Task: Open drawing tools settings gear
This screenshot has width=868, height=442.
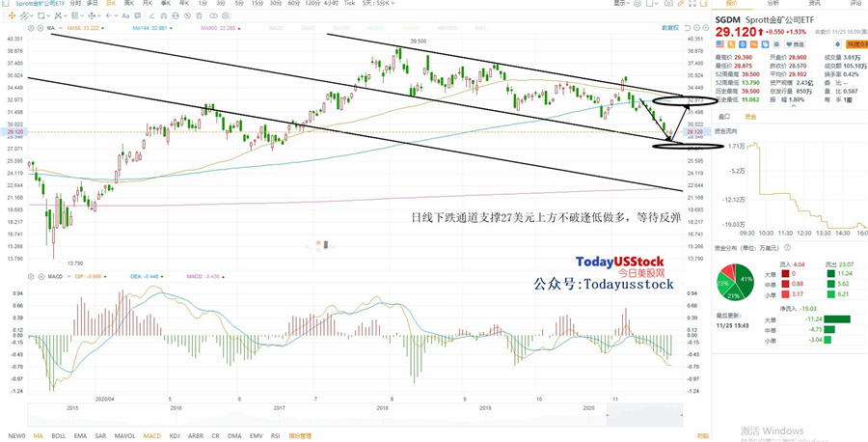Action: pyautogui.click(x=226, y=16)
